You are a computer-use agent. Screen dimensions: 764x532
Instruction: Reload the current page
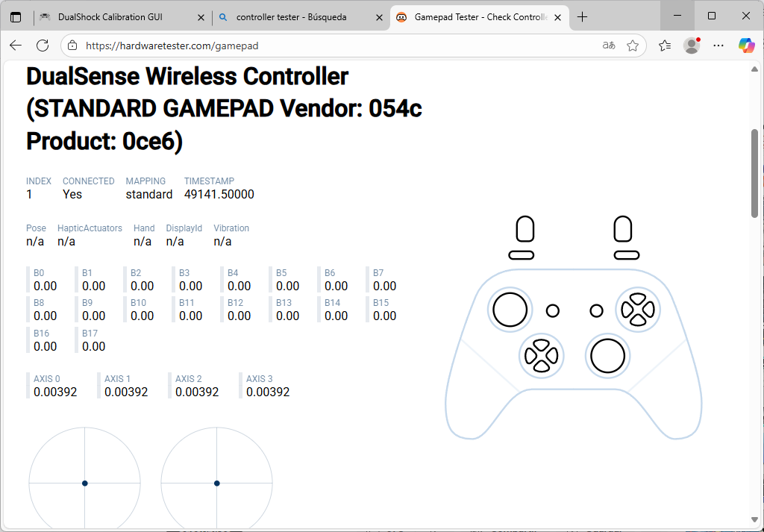point(43,46)
